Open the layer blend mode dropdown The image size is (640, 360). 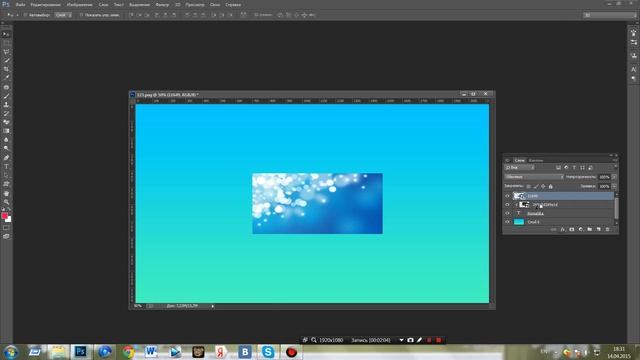click(x=534, y=177)
